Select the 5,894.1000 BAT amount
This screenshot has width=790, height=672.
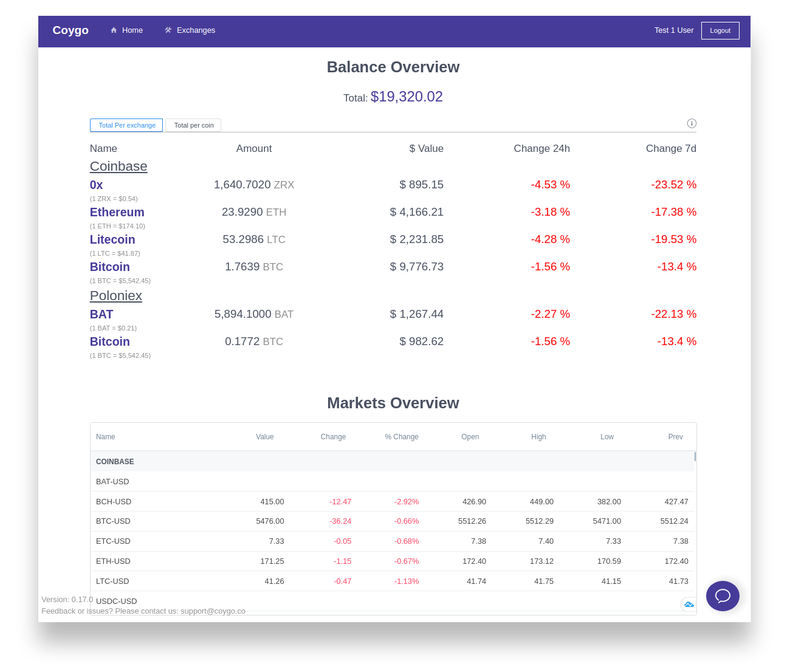pos(254,314)
